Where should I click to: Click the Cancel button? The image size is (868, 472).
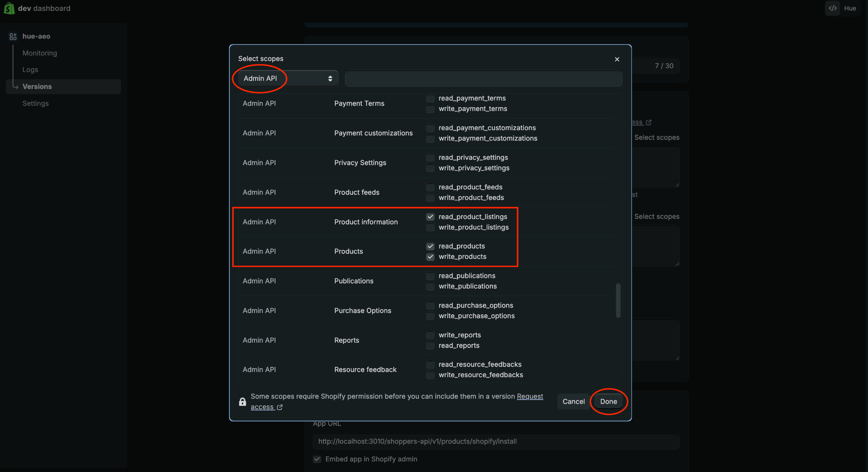[x=573, y=402]
